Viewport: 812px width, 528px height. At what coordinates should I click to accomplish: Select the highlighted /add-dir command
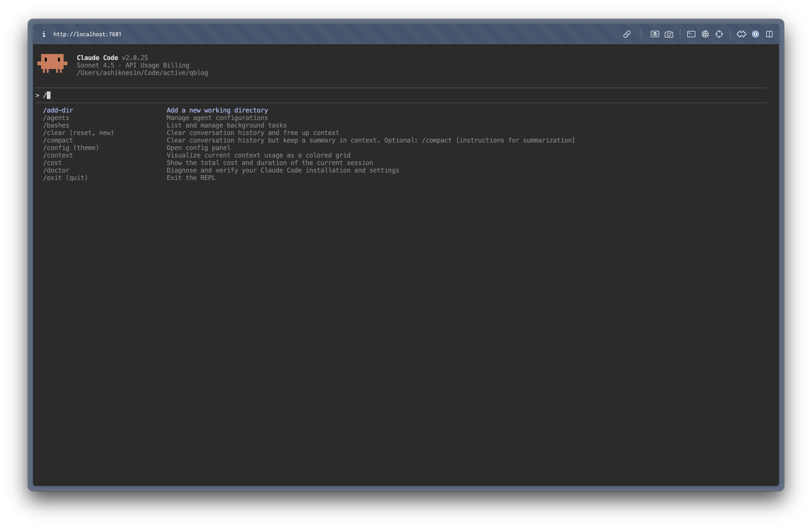[58, 110]
